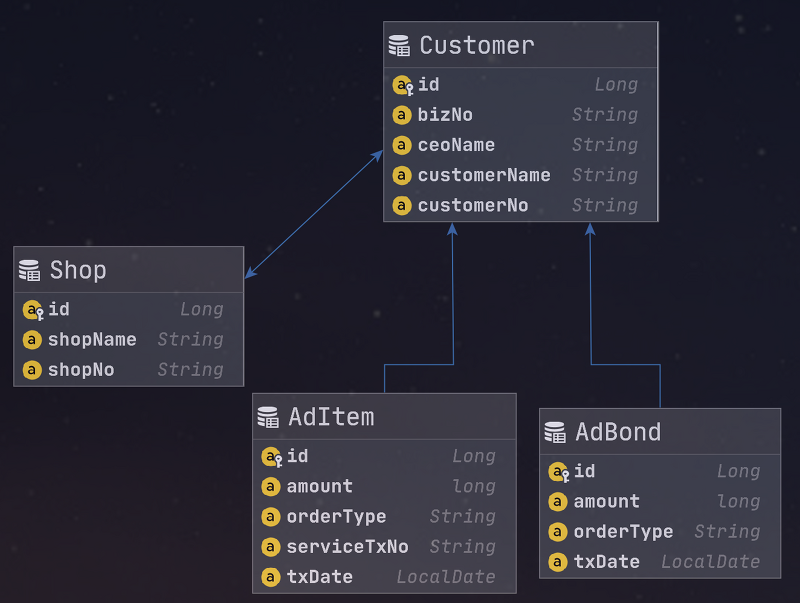
Task: Select the orderType field in AdItem
Action: click(336, 517)
